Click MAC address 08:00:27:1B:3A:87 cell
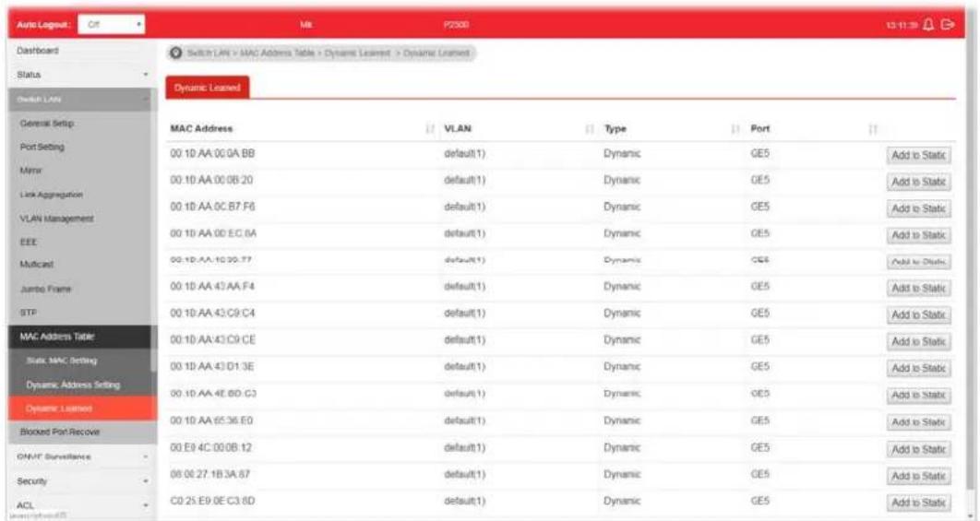The height and width of the screenshot is (521, 980). pyautogui.click(x=210, y=474)
